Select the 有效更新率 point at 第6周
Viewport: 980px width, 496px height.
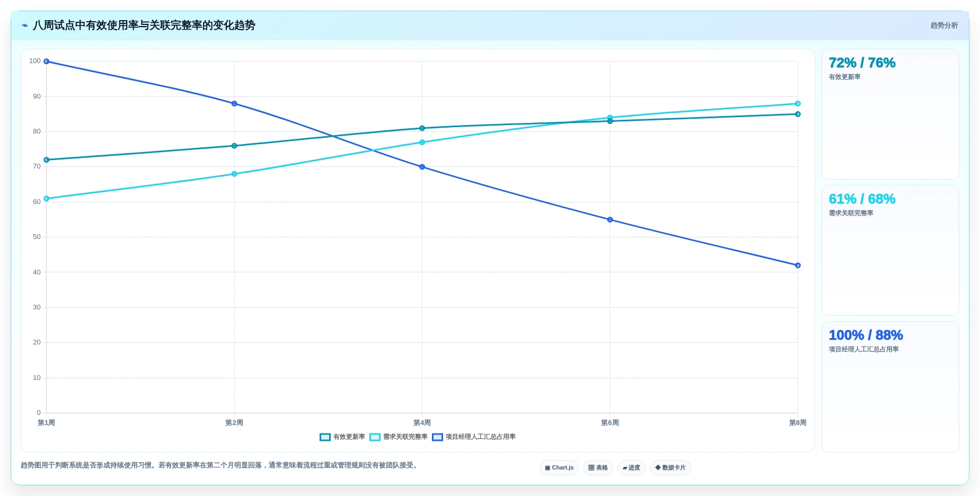point(610,122)
